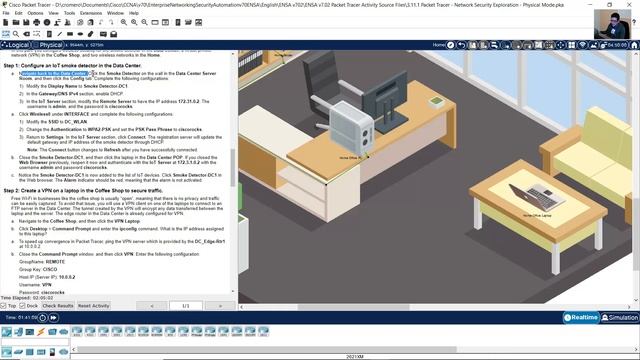The image size is (640, 360).
Task: Click the laptop on coffee table
Action: coord(536,197)
